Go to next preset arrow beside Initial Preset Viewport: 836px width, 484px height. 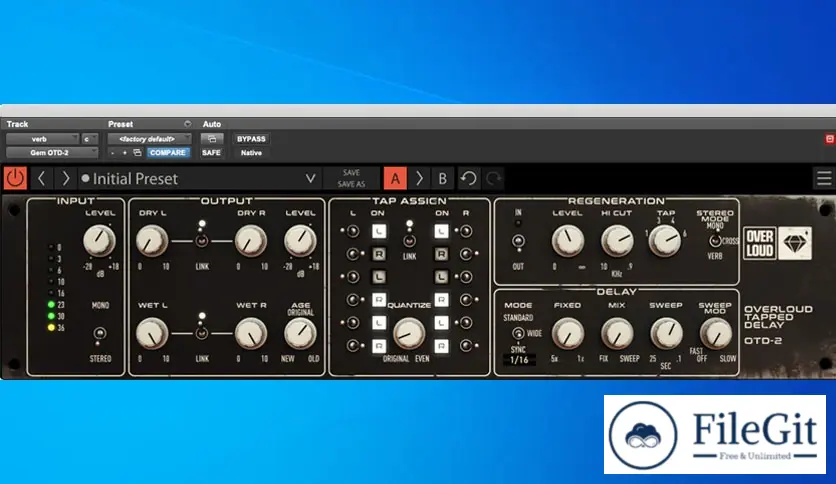point(65,179)
